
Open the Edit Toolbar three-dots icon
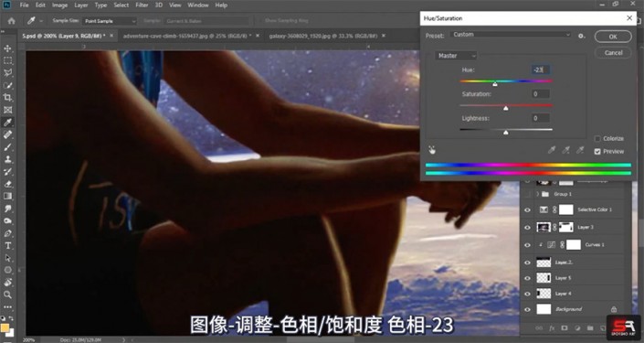tap(7, 306)
